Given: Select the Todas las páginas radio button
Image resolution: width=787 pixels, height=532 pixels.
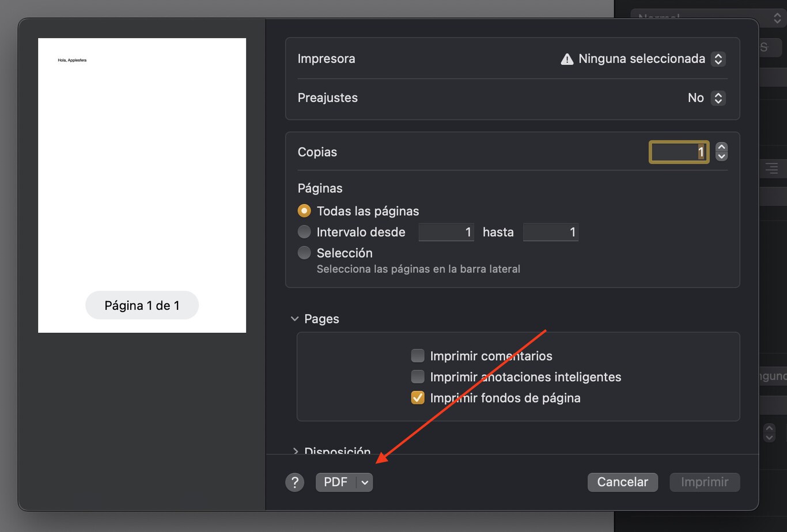Looking at the screenshot, I should 304,210.
